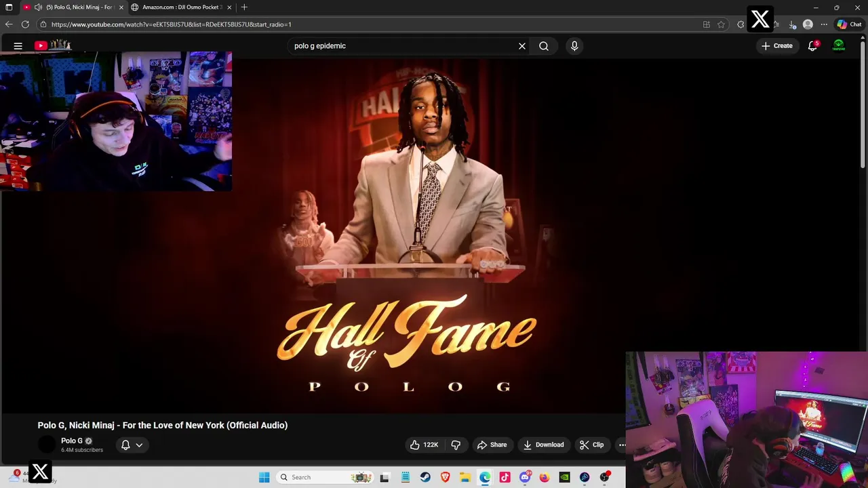Like the video showing 122K
Viewport: 868px width, 488px height.
[424, 445]
